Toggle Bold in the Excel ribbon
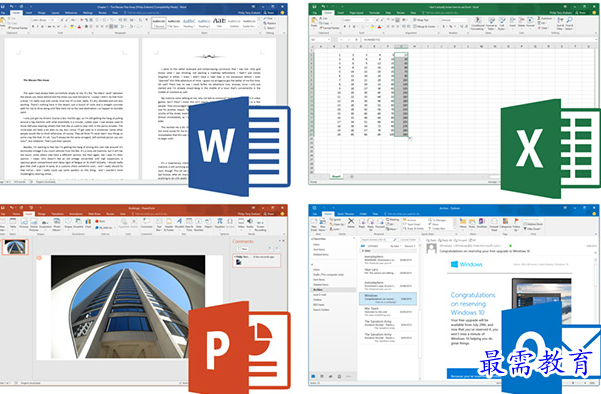601x394 pixels. [345, 26]
